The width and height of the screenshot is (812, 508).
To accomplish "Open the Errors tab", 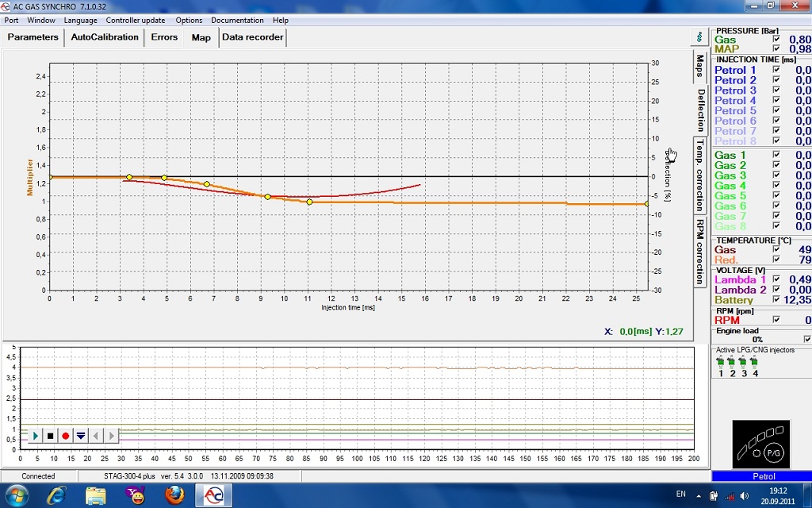I will click(164, 37).
